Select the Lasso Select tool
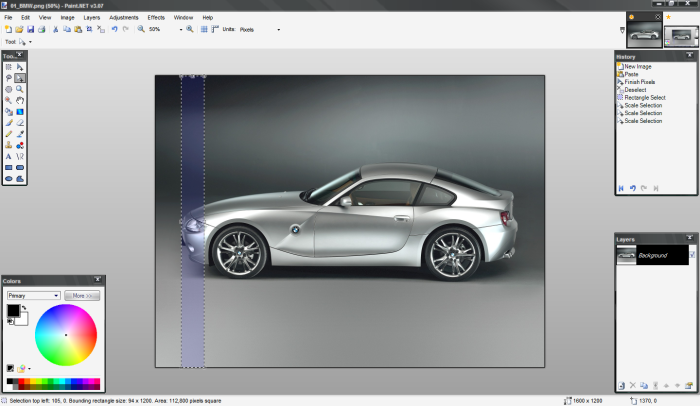The width and height of the screenshot is (700, 406). [x=9, y=77]
